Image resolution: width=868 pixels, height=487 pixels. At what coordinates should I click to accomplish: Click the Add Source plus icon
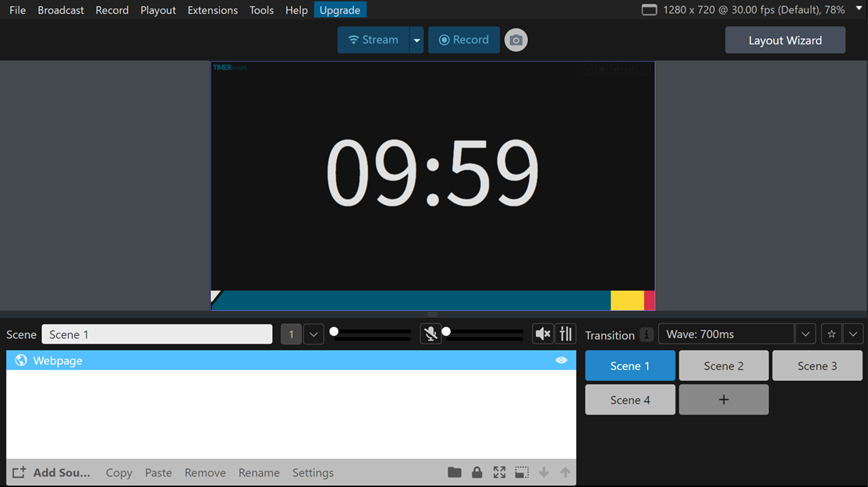click(x=19, y=472)
